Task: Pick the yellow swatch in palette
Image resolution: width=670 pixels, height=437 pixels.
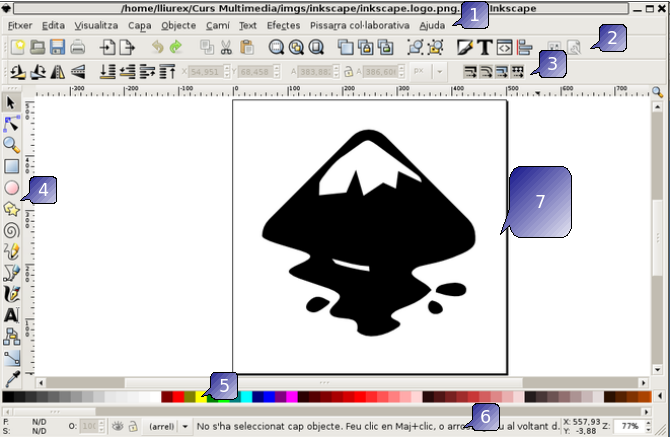Action: [201, 397]
